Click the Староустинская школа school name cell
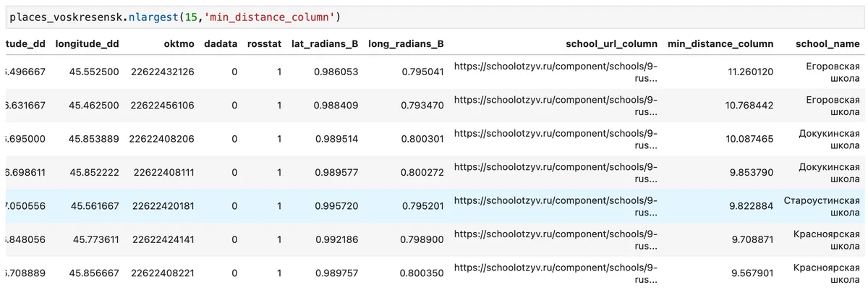 [x=822, y=206]
